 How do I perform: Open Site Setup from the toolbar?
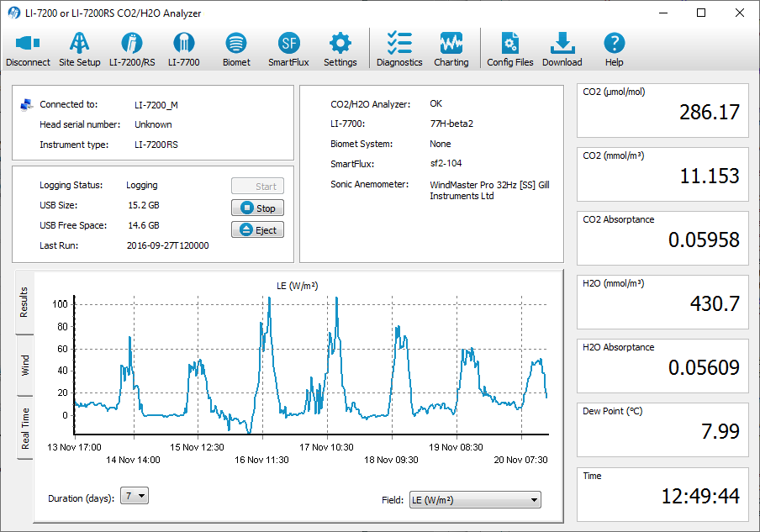(x=80, y=50)
